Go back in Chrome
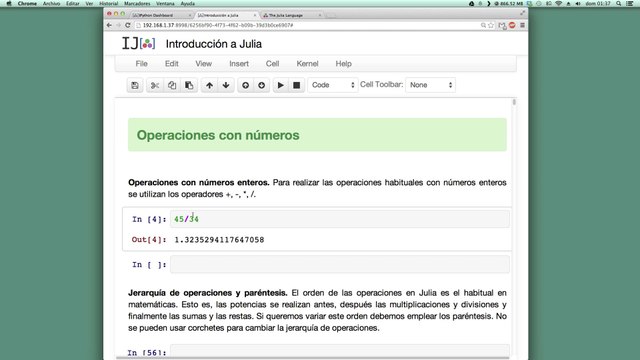The image size is (640, 360). coord(109,25)
